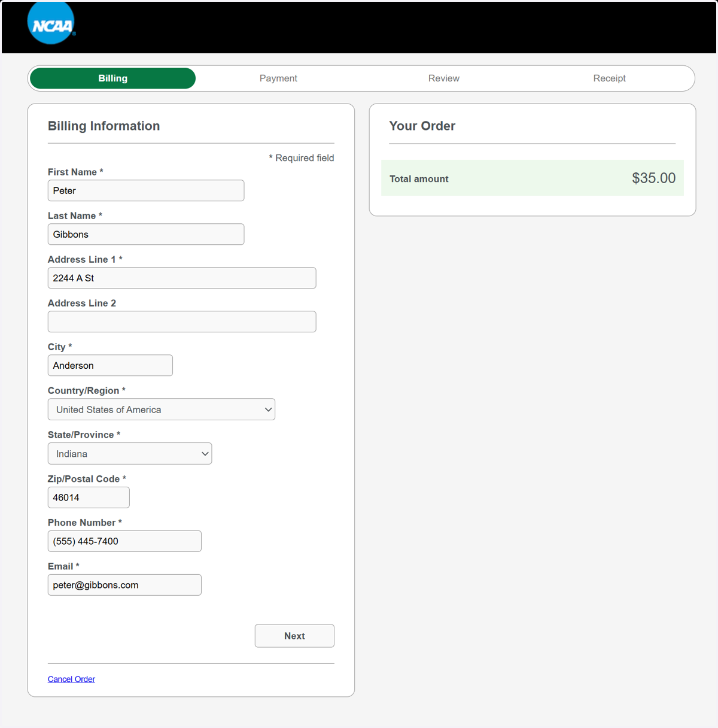Edit the Address Line 1 field
This screenshot has height=728, width=718.
click(x=182, y=278)
